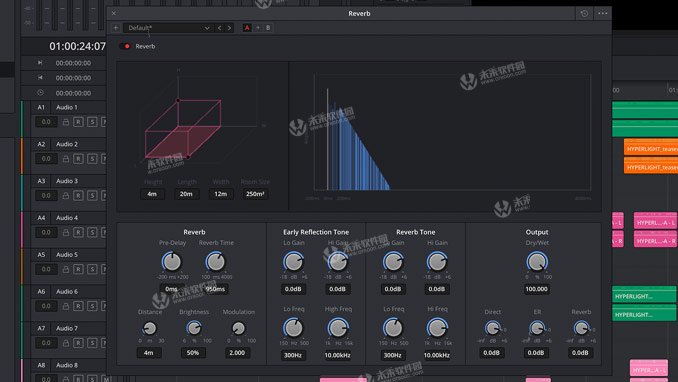Lock the Audio 7 track
Image resolution: width=678 pixels, height=382 pixels.
point(66,343)
